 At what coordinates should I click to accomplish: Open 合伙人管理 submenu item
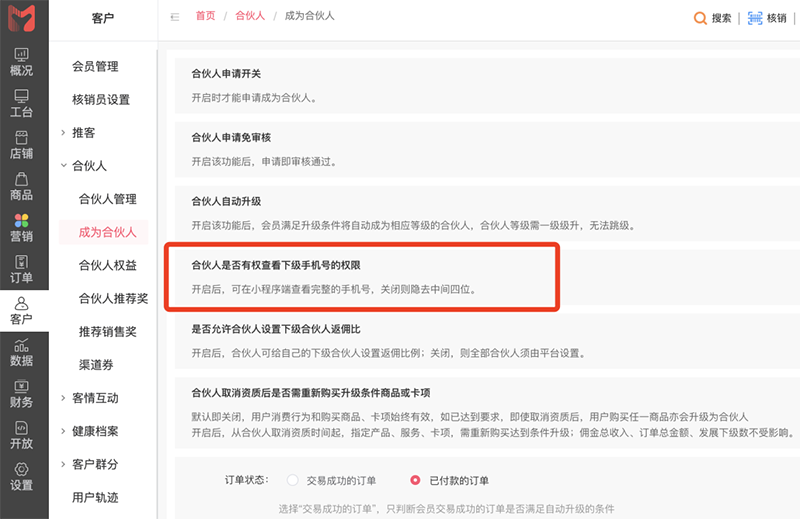(108, 199)
